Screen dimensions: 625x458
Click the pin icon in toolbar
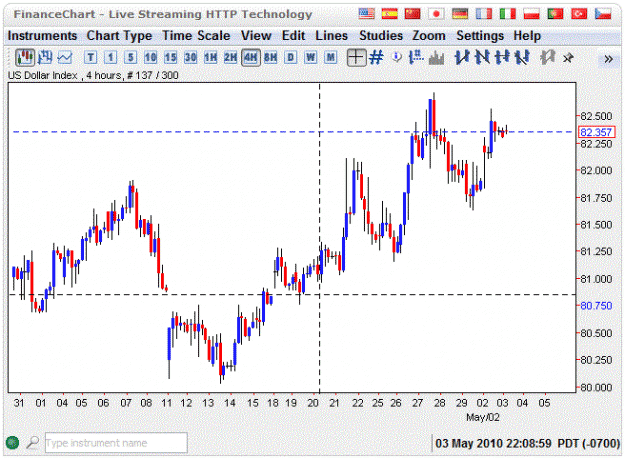click(x=568, y=59)
